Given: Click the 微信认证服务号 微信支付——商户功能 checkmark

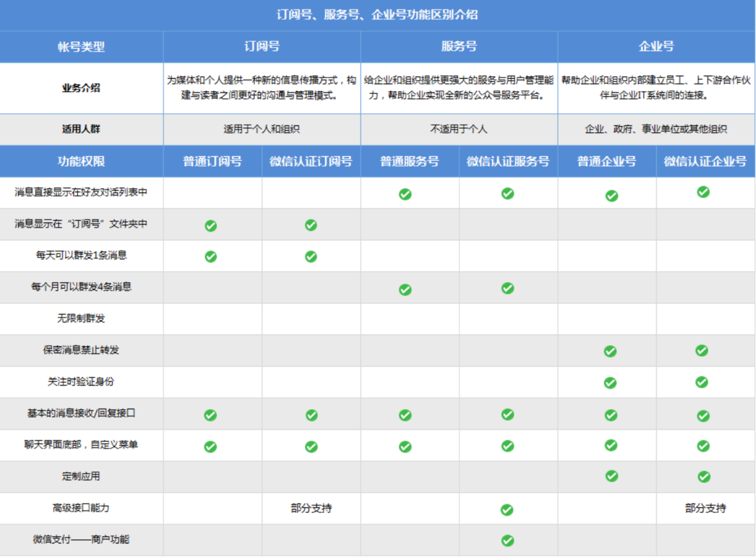Looking at the screenshot, I should coord(508,540).
